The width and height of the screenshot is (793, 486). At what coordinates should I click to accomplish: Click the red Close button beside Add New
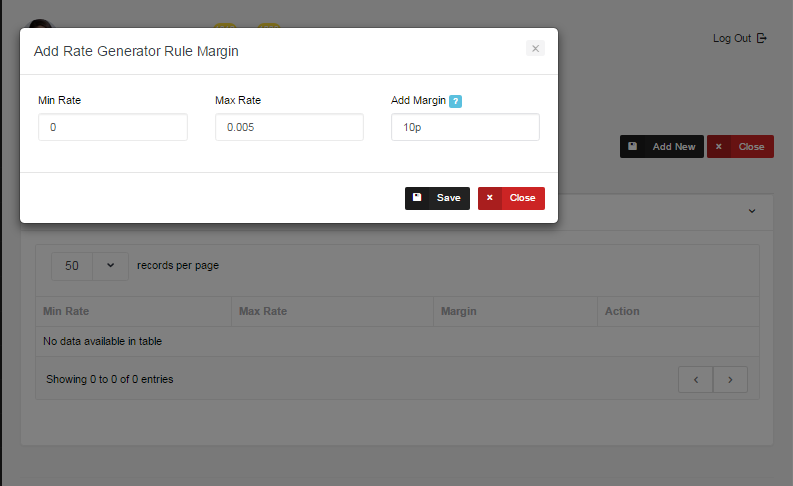pyautogui.click(x=740, y=147)
